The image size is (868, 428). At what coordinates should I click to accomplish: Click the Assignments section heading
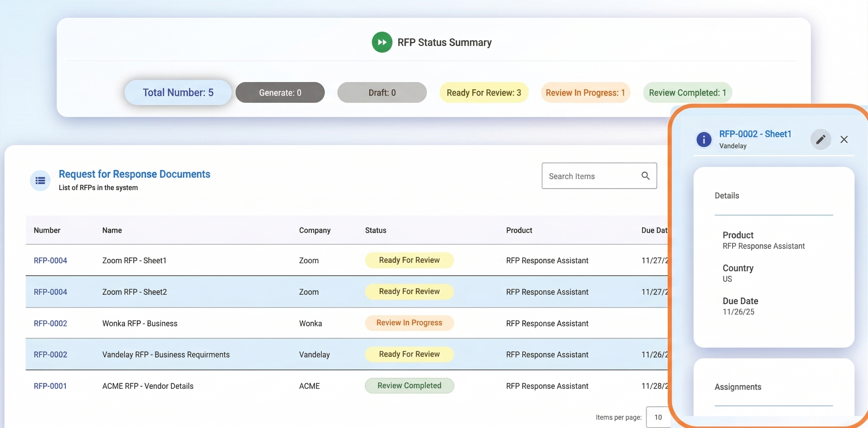pos(738,387)
